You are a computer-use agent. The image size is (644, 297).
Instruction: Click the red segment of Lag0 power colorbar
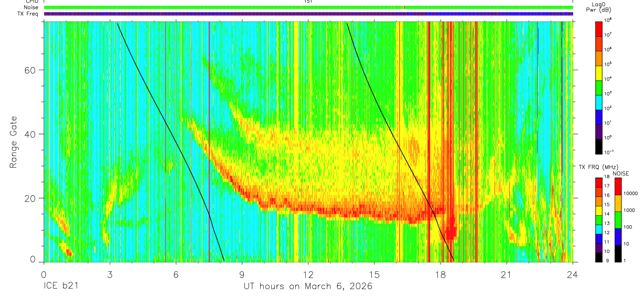[x=599, y=28]
